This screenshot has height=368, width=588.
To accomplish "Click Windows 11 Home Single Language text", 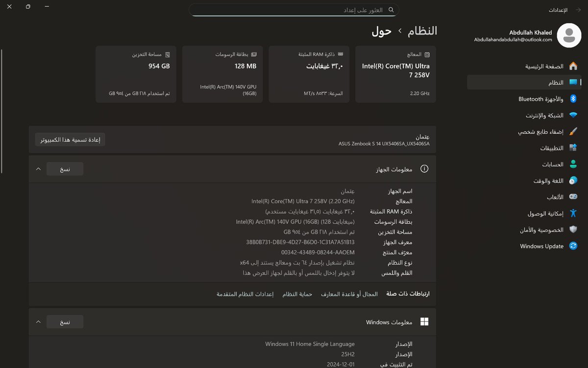I will coord(310,344).
